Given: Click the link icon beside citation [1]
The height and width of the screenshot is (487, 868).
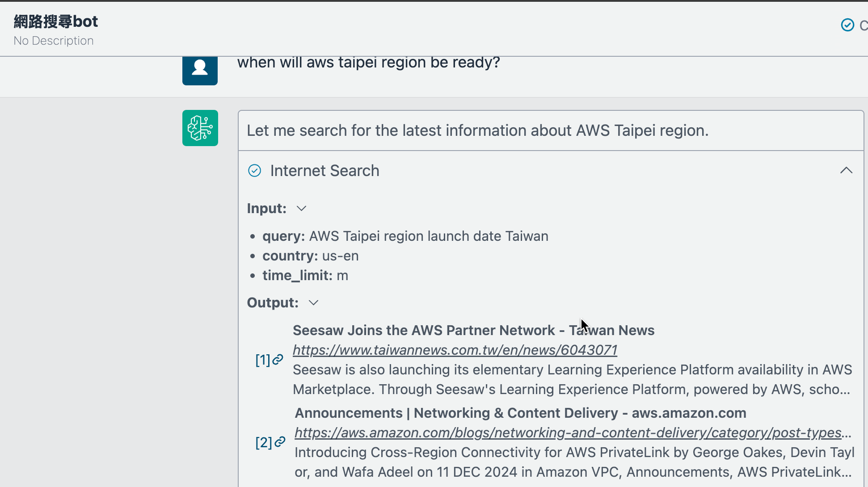Looking at the screenshot, I should coord(278,360).
